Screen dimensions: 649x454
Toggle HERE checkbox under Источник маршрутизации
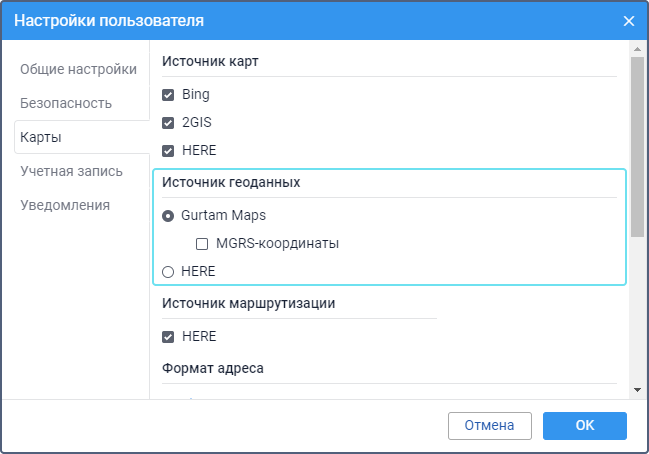[x=168, y=337]
